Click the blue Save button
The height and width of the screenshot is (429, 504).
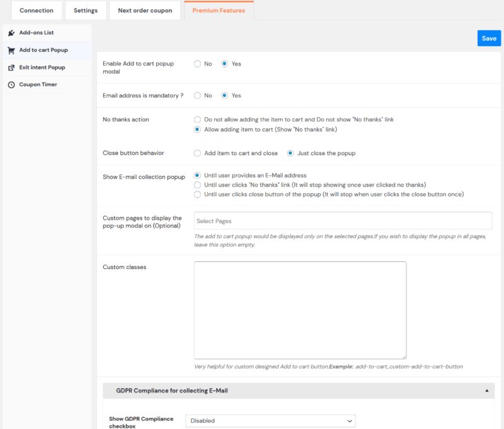point(489,38)
